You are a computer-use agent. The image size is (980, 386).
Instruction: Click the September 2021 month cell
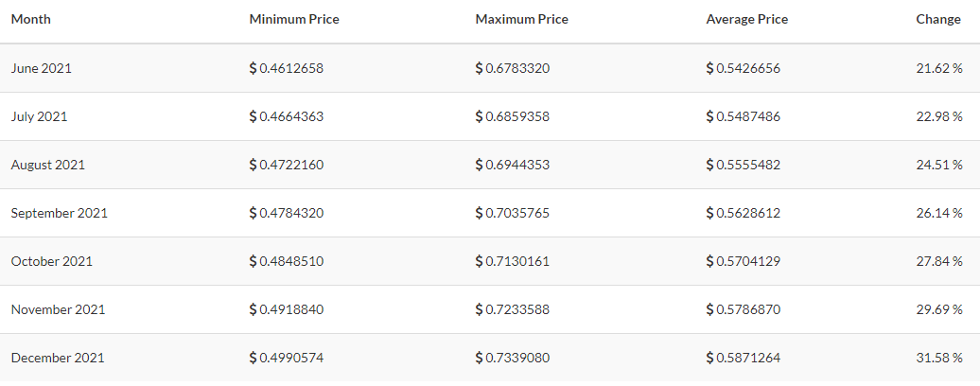click(60, 213)
